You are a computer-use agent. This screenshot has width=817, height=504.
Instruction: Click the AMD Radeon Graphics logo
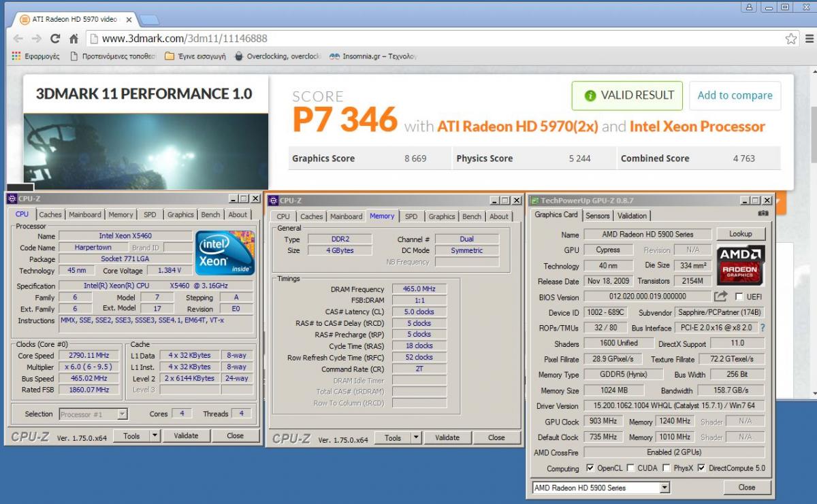coord(741,265)
